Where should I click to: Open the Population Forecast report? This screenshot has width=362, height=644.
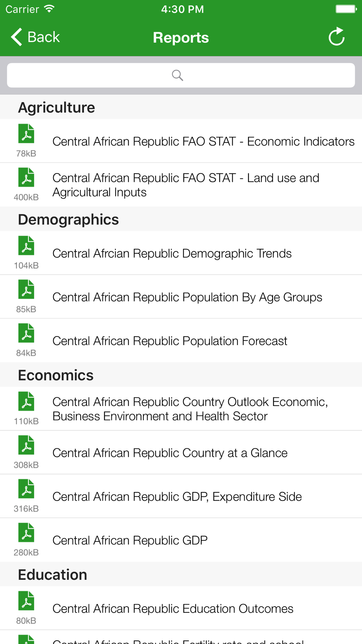[170, 341]
